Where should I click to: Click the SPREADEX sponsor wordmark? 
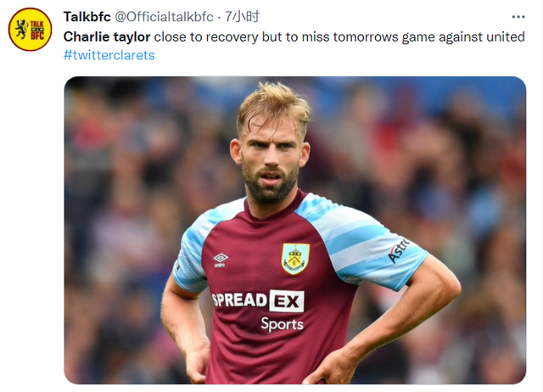pos(257,300)
